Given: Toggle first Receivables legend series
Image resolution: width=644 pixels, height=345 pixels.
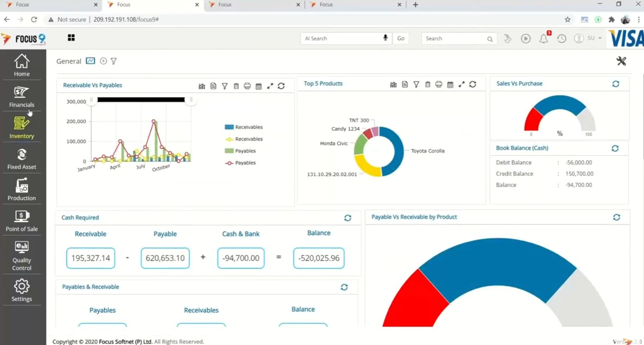Looking at the screenshot, I should click(x=244, y=127).
